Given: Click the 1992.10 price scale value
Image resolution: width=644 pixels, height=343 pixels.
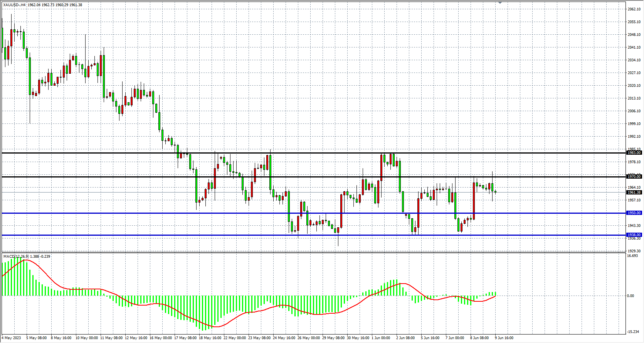Looking at the screenshot, I should click(634, 137).
